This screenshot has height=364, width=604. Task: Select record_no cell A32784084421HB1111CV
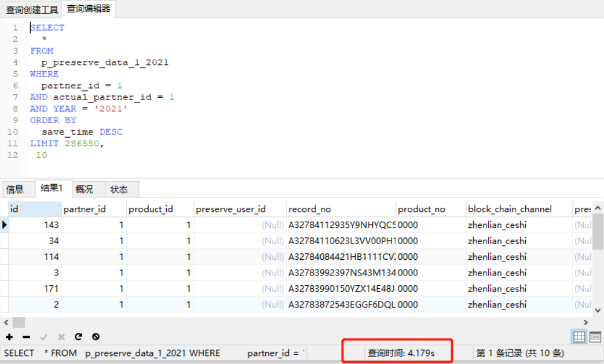(341, 256)
